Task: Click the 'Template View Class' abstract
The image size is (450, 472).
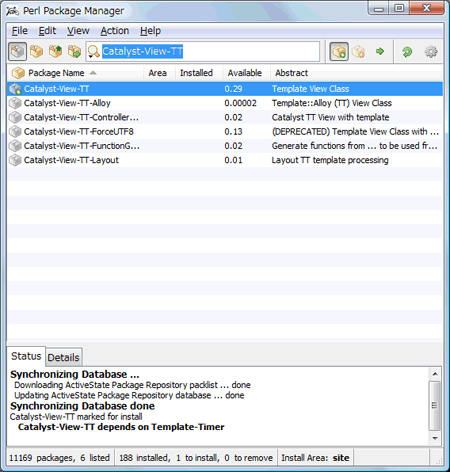Action: click(x=310, y=89)
